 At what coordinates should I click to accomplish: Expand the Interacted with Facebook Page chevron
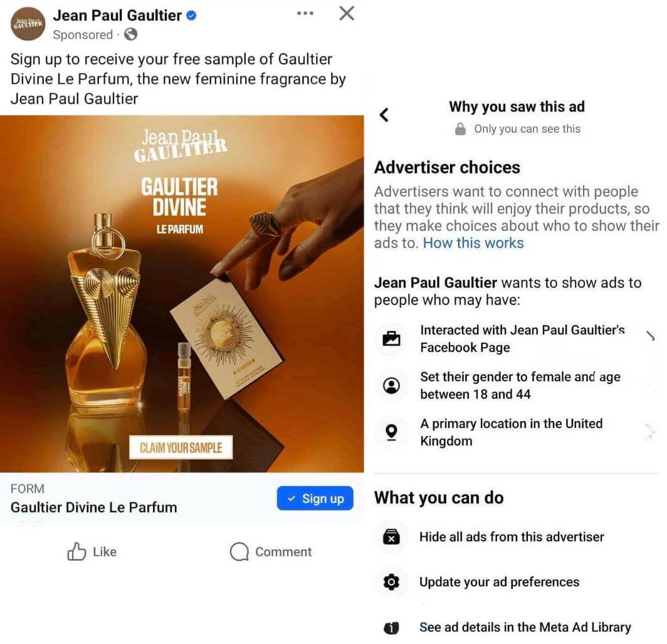click(x=650, y=336)
